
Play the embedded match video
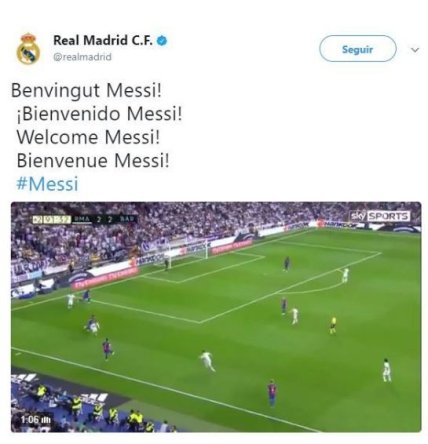216,317
